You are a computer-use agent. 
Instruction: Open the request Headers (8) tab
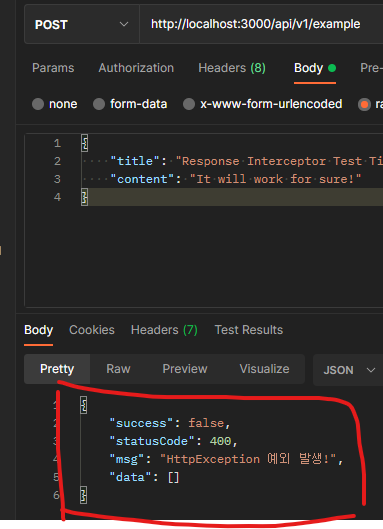coord(232,68)
